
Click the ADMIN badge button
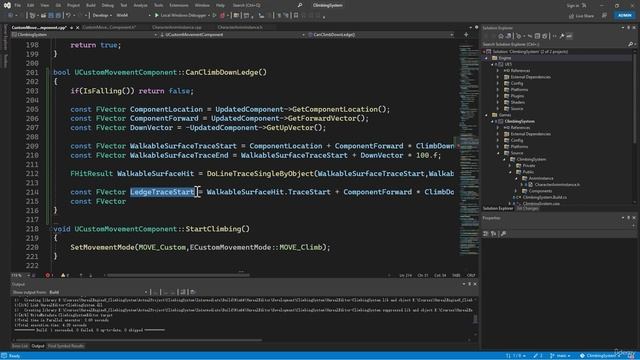point(624,16)
